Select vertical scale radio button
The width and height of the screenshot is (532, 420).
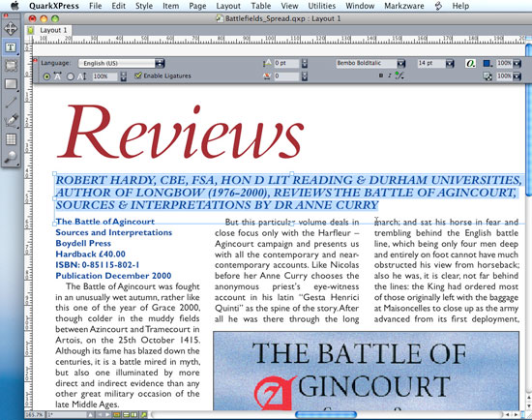pyautogui.click(x=71, y=76)
